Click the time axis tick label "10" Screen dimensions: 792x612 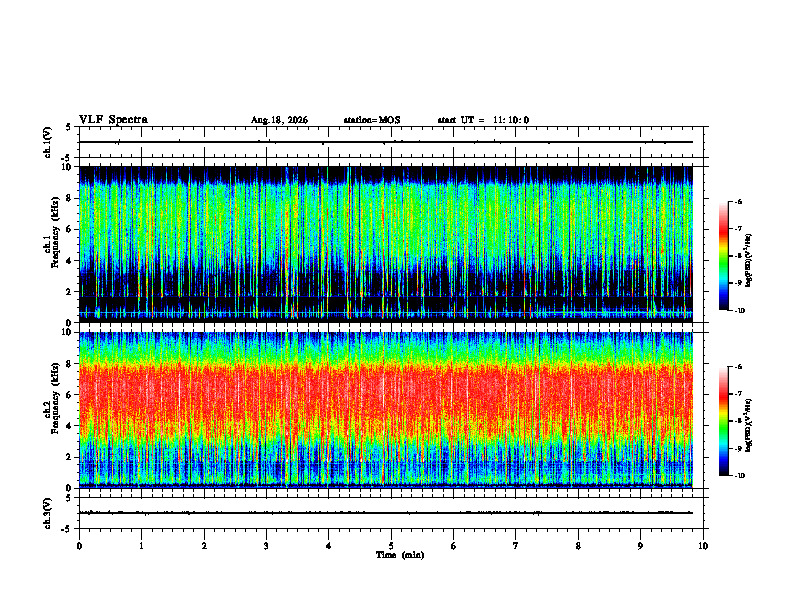point(703,546)
